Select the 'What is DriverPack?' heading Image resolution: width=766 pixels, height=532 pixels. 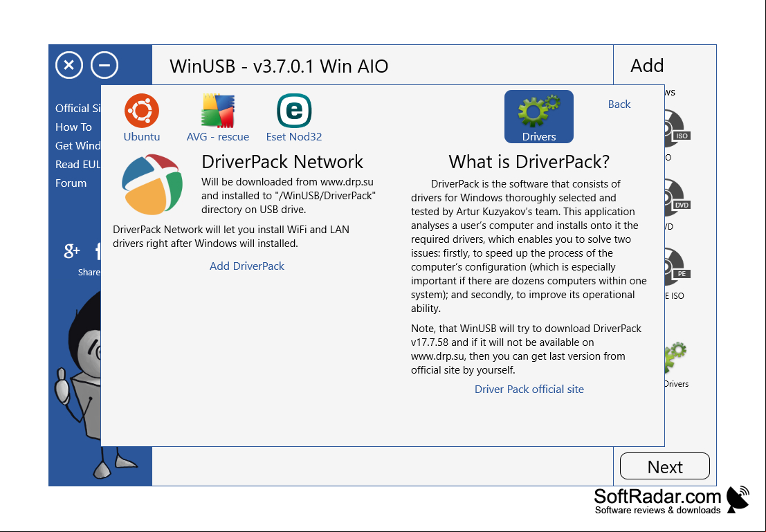coord(529,162)
